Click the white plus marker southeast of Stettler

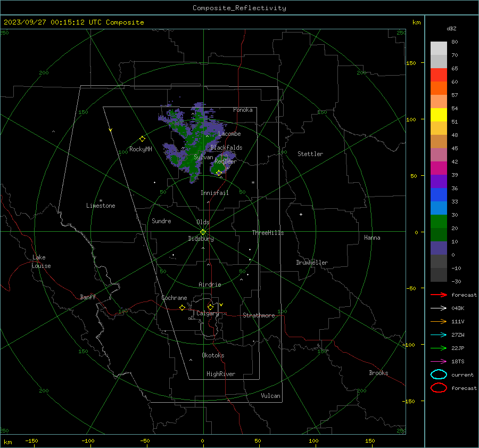pyautogui.click(x=301, y=214)
